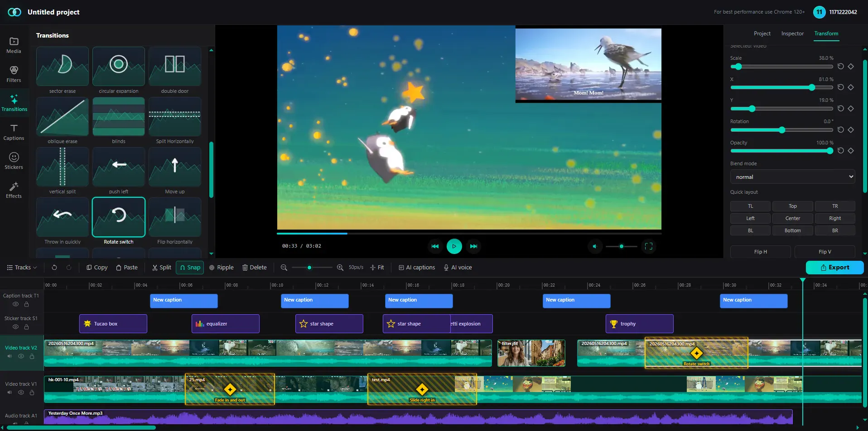Mute Video track V1 audio

click(x=10, y=393)
